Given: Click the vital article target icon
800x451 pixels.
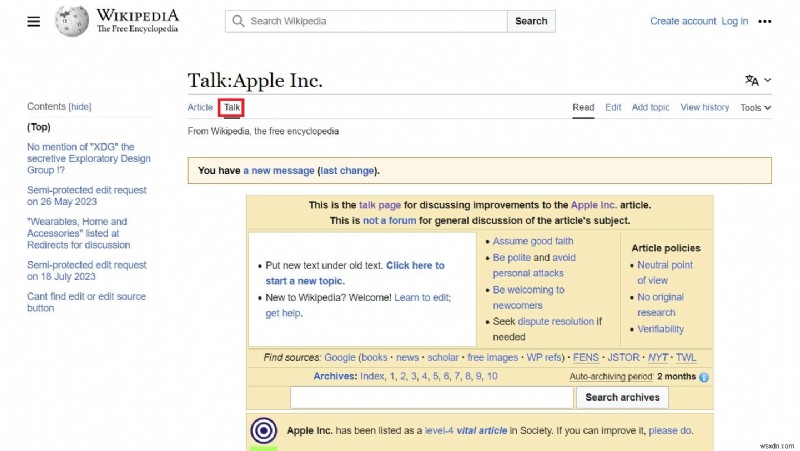Looking at the screenshot, I should coord(263,431).
